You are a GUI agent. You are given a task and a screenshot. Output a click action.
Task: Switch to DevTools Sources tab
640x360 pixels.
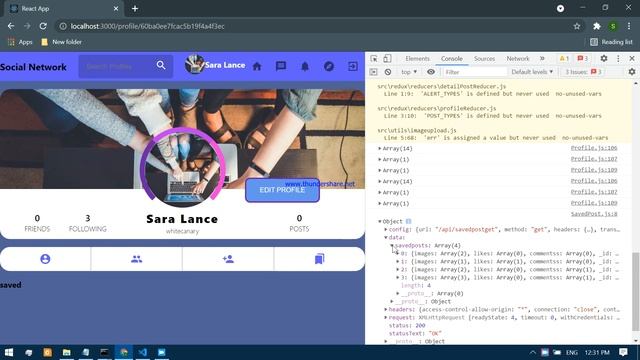[x=484, y=59]
